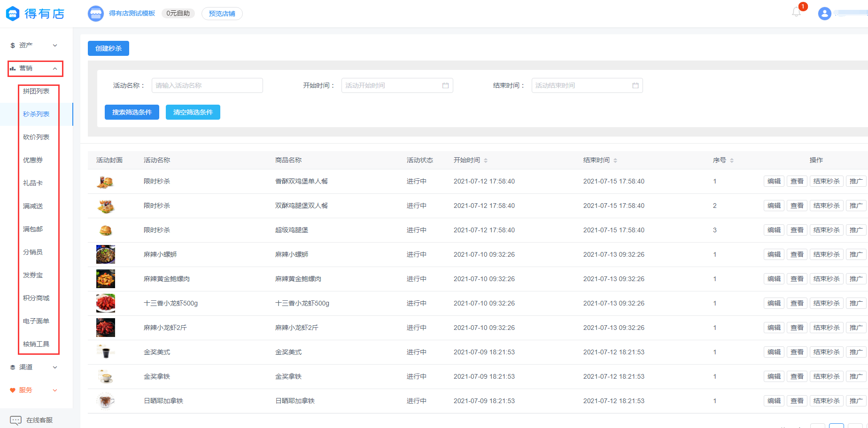Image resolution: width=868 pixels, height=428 pixels.
Task: Click the notification bell icon
Action: tap(796, 12)
